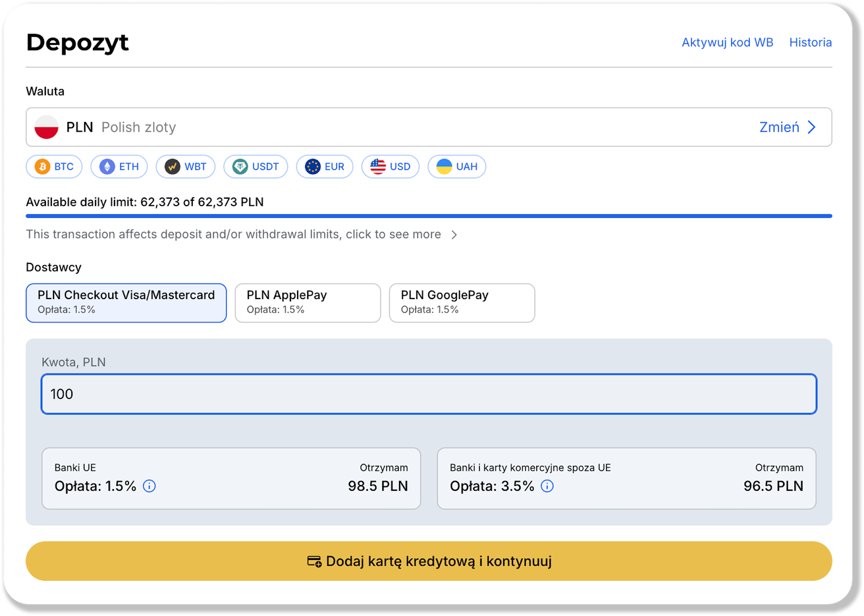Click Zmień chevron to change currency
This screenshot has height=616, width=864.
[811, 127]
